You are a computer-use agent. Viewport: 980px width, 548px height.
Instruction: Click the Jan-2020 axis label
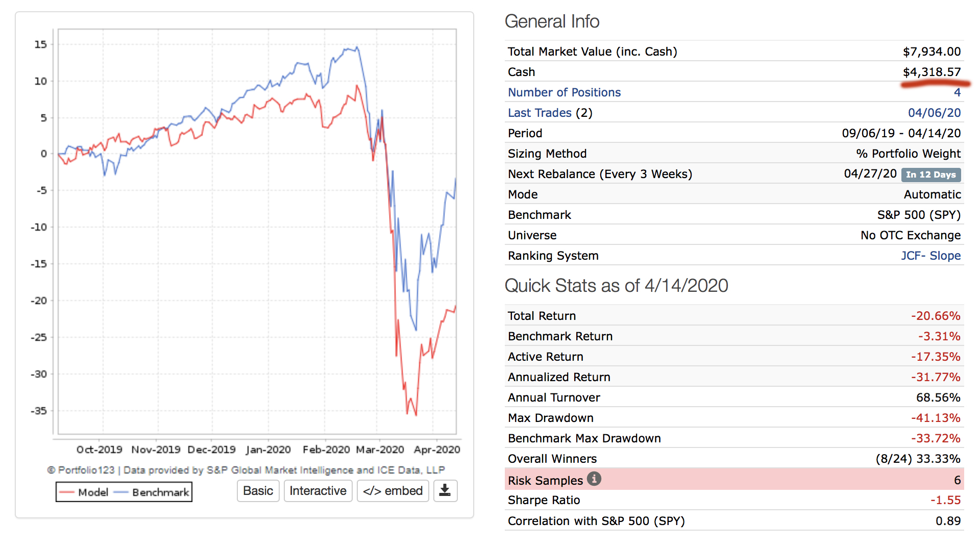(x=268, y=450)
